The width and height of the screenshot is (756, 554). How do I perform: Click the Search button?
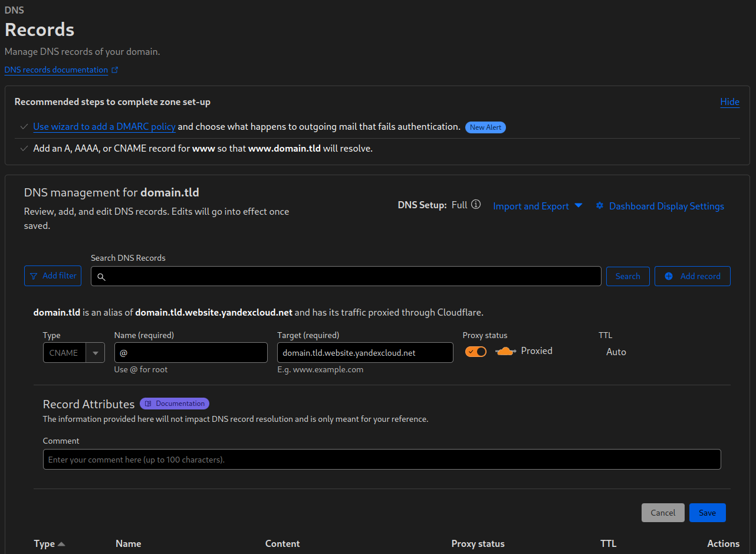click(x=627, y=276)
